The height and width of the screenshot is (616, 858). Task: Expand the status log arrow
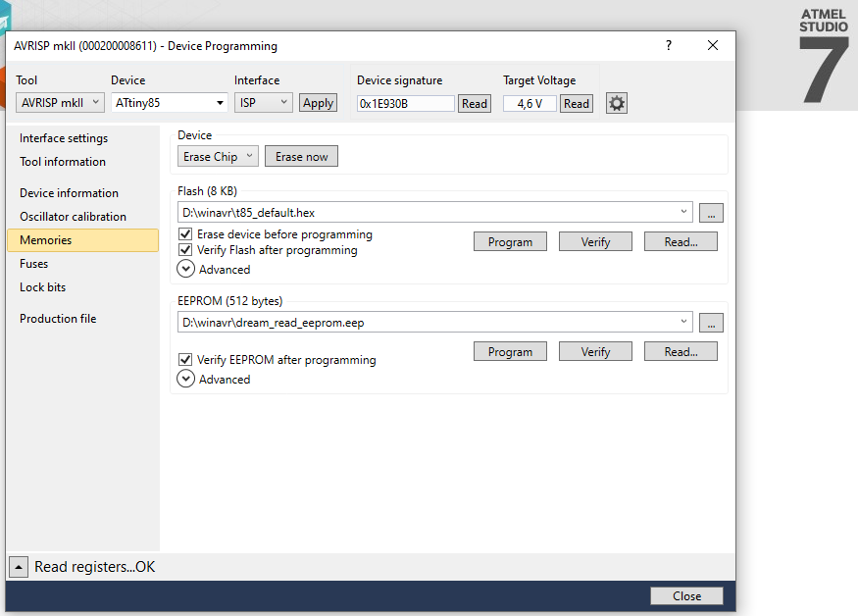click(x=19, y=567)
